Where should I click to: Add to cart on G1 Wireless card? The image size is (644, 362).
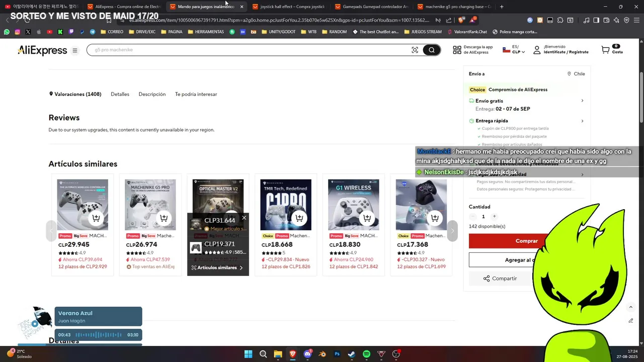367,218
